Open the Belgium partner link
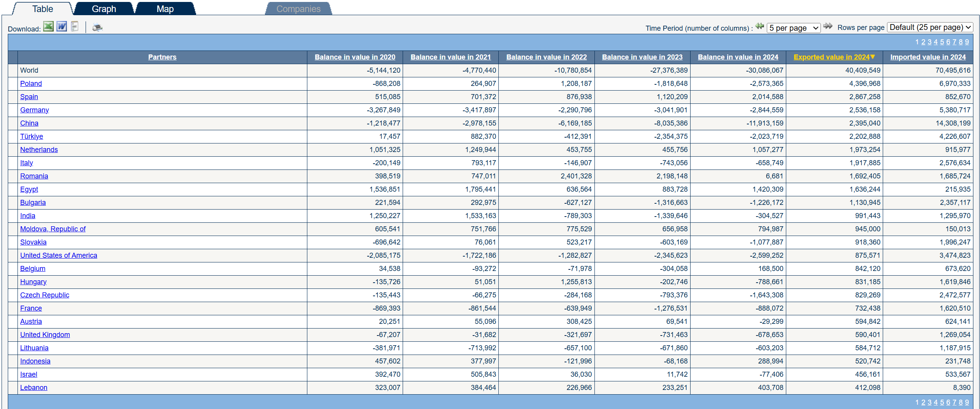 pyautogui.click(x=33, y=269)
